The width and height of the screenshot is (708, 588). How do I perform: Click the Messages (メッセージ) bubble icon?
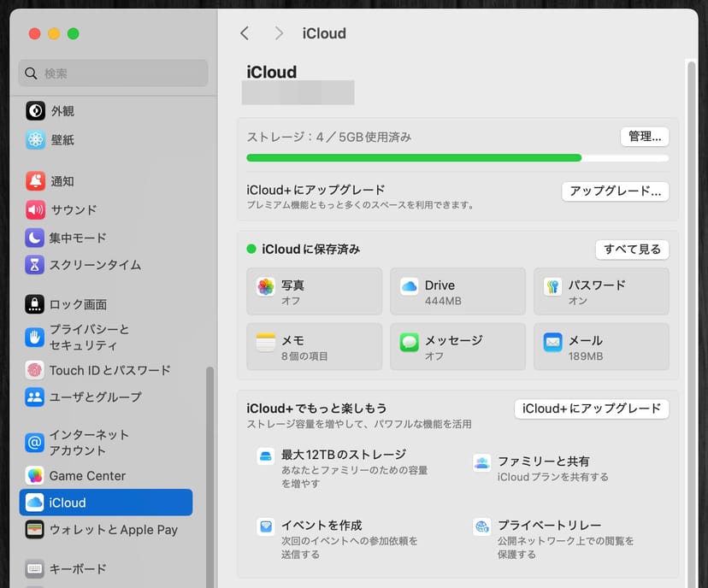(409, 343)
